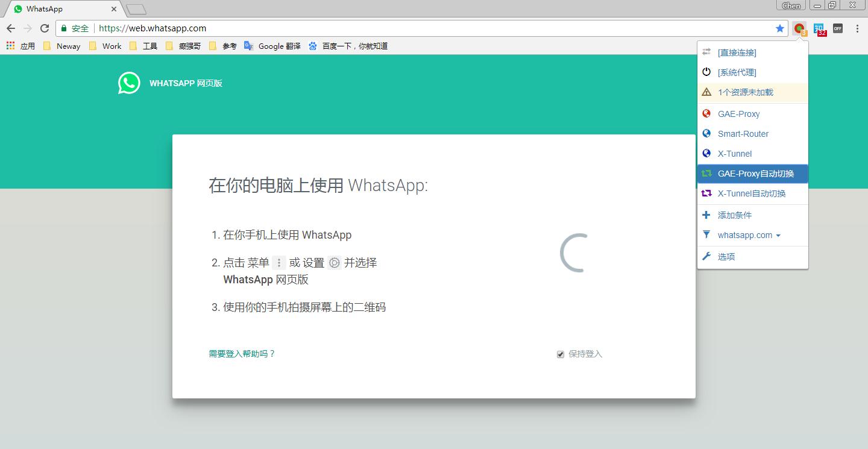The height and width of the screenshot is (449, 868).
Task: Click the 保持登入 label text
Action: pos(585,354)
